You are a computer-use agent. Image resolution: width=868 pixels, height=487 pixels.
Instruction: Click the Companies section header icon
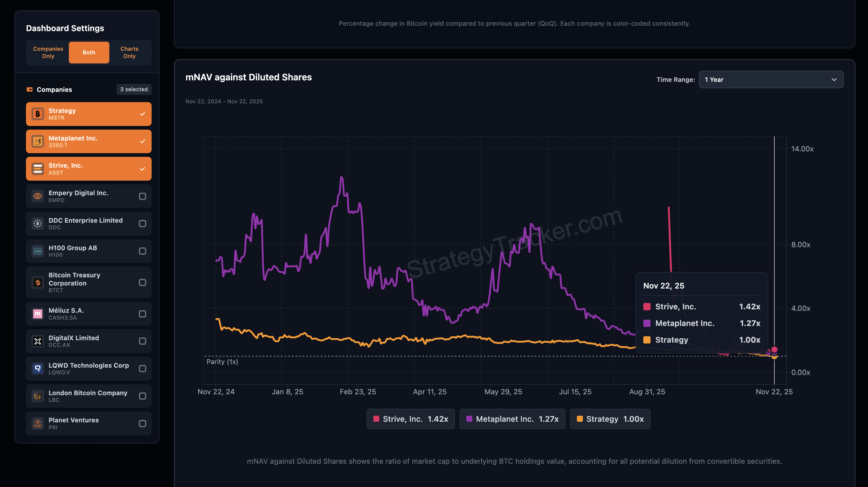click(x=30, y=89)
